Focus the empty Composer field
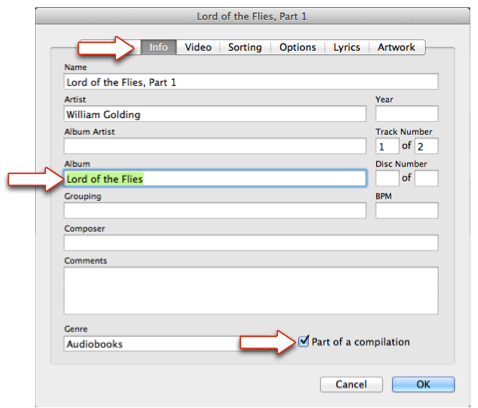Viewport: 478px width, 408px height. click(x=251, y=243)
